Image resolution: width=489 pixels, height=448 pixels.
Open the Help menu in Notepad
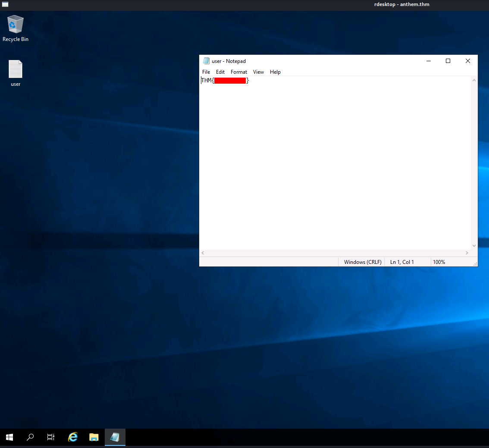[275, 72]
